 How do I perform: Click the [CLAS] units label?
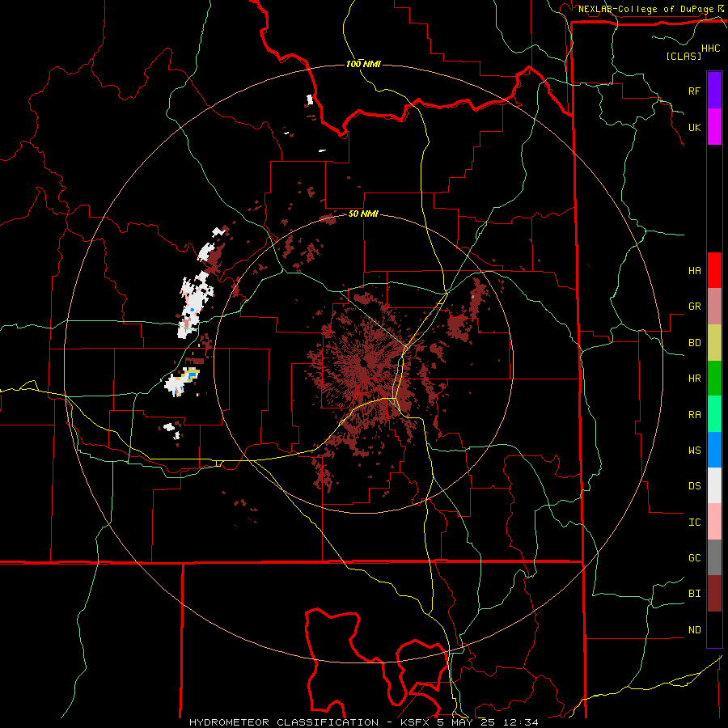pyautogui.click(x=684, y=57)
